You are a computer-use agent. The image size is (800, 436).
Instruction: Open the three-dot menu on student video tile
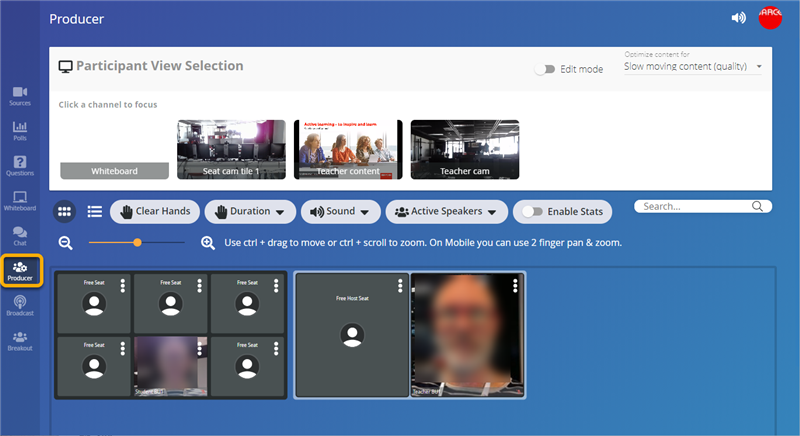(x=199, y=348)
